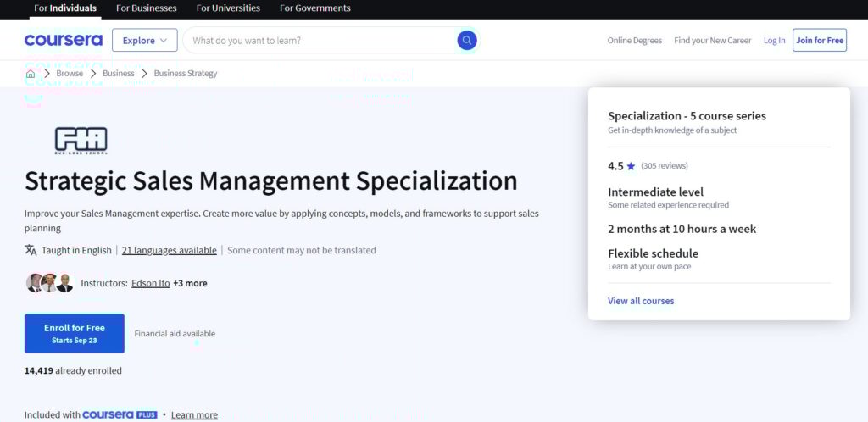Open the Business breadcrumb
Image resolution: width=868 pixels, height=422 pixels.
(119, 74)
